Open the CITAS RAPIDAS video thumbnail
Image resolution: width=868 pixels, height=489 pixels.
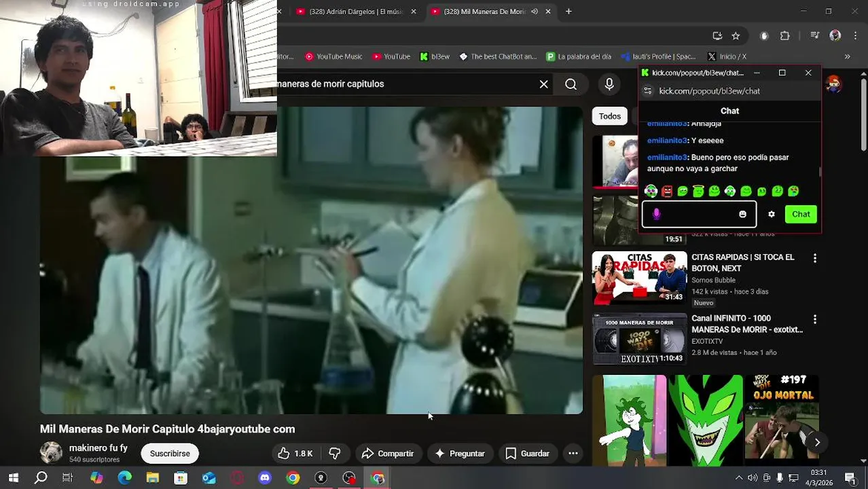pos(639,278)
